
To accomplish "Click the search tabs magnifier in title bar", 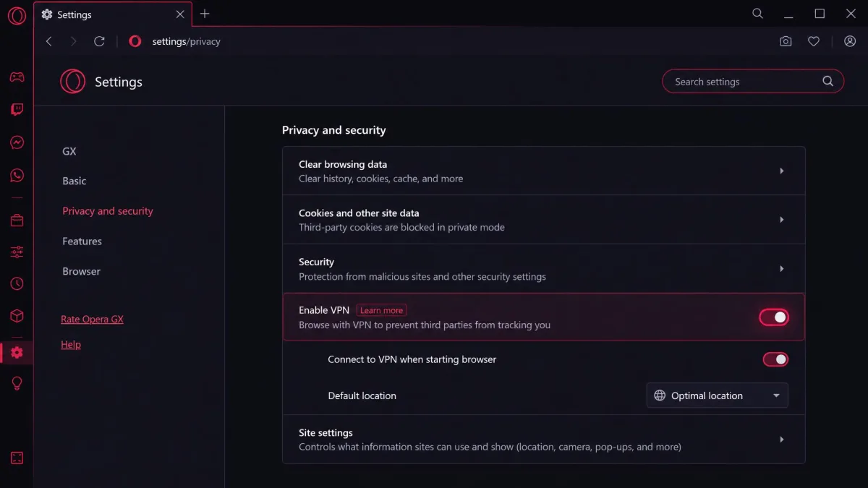I will click(757, 14).
